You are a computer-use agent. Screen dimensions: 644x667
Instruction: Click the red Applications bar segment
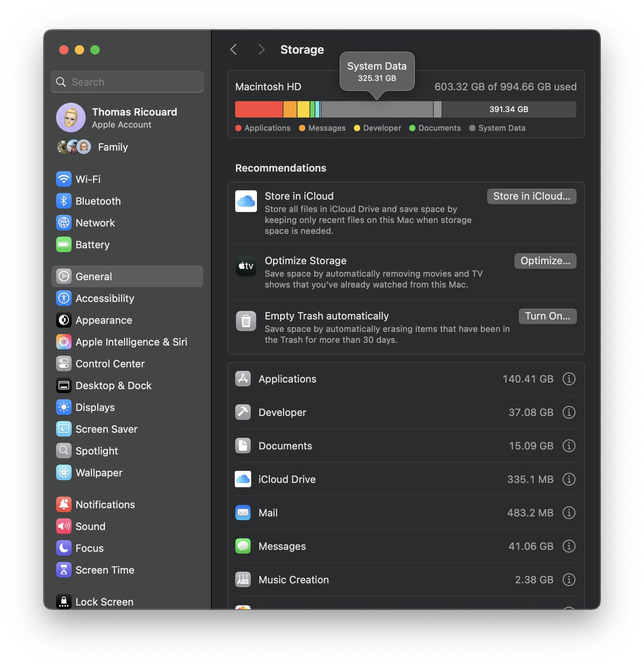point(259,109)
